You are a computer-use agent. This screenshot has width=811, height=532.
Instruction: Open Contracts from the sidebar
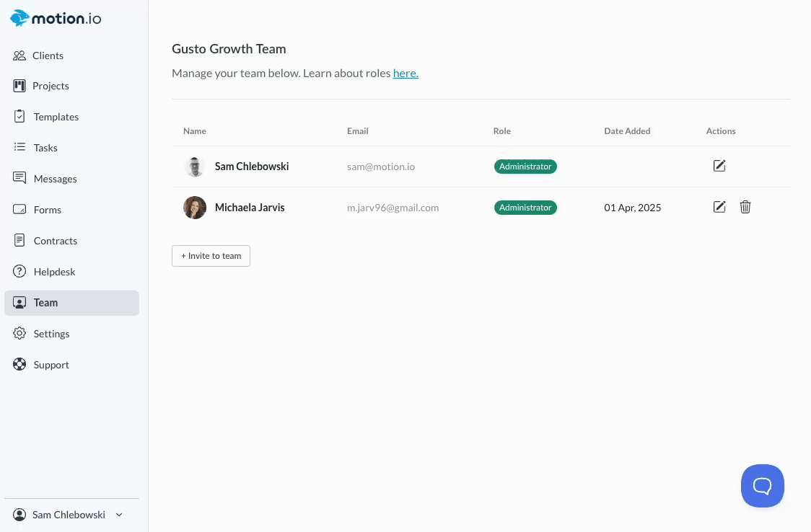55,241
